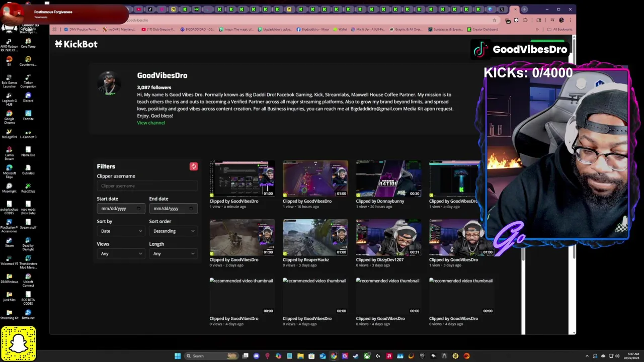The image size is (644, 362).
Task: Open the ReactClips desktop shortcut
Action: tap(28, 188)
